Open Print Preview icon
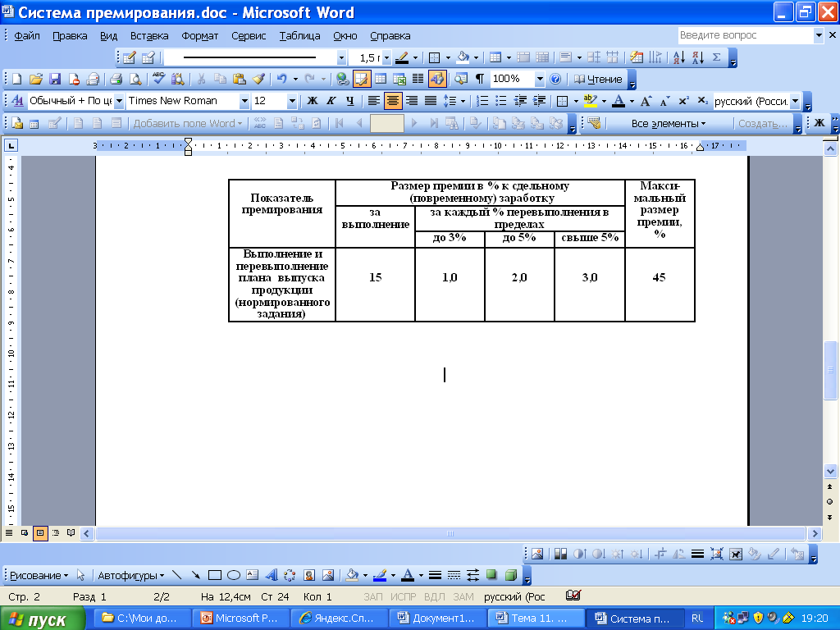Image resolution: width=840 pixels, height=630 pixels. 135,80
